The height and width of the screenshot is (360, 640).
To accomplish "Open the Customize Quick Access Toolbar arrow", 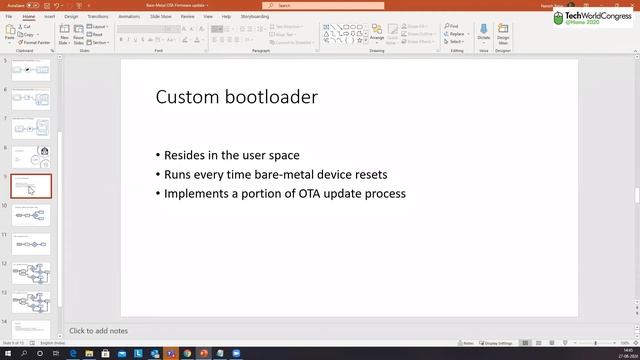I will pos(89,5).
